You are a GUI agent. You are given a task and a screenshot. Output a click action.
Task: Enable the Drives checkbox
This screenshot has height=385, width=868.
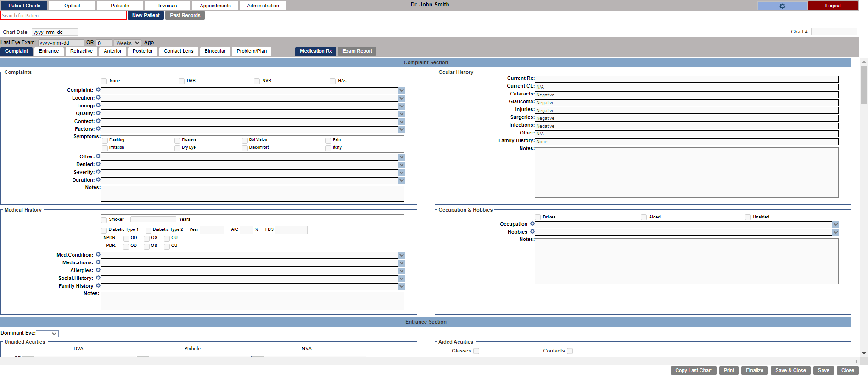tap(538, 217)
